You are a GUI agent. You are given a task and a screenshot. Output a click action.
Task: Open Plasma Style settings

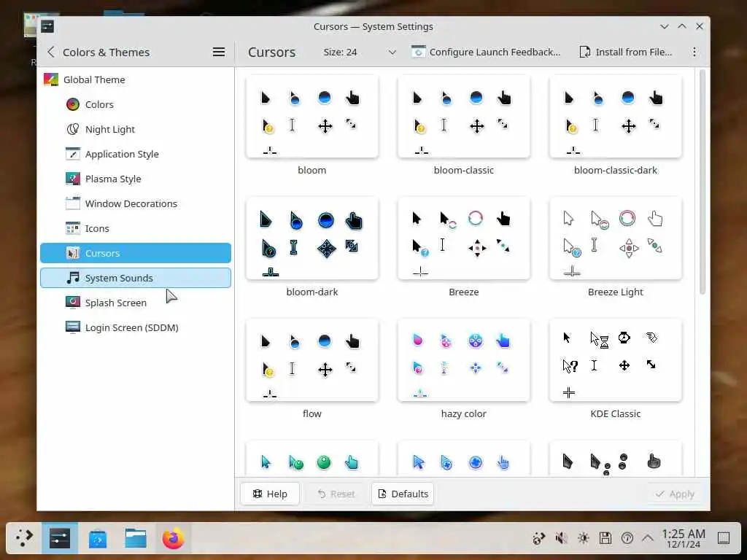pos(135,179)
